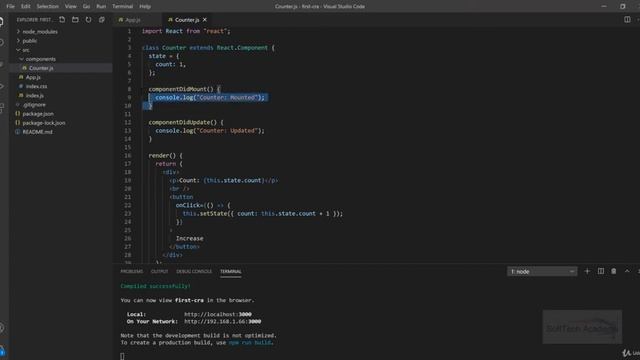Image resolution: width=640 pixels, height=360 pixels.
Task: Open package-lock.json from the Explorer tree
Action: click(44, 123)
